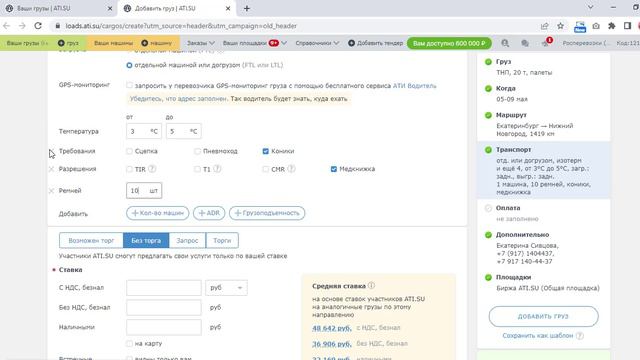Reload the page with the refresh icon

coord(38,26)
